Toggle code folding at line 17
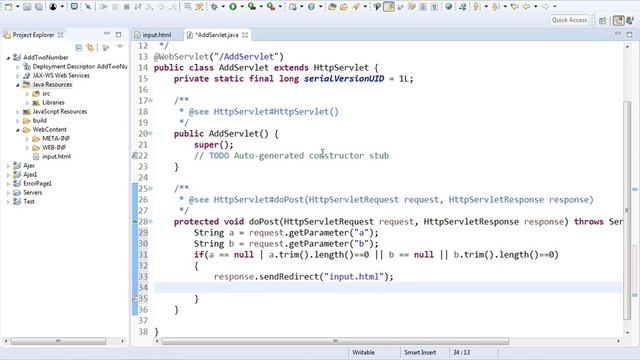 coord(151,100)
